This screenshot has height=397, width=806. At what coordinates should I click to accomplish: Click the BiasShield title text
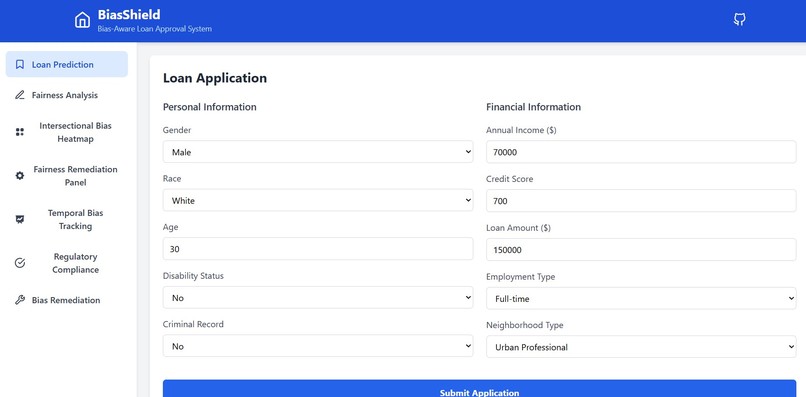[x=129, y=14]
